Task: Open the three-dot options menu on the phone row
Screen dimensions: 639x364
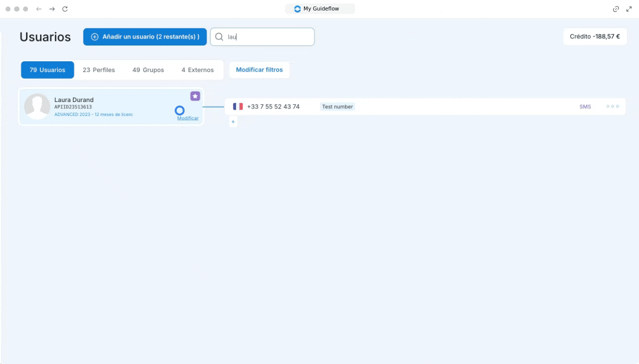Action: click(x=612, y=106)
